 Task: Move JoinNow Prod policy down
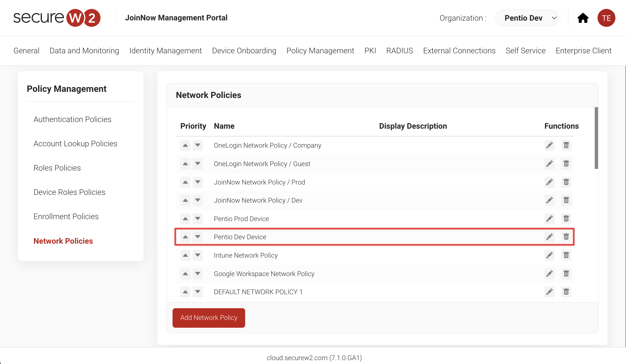(198, 182)
